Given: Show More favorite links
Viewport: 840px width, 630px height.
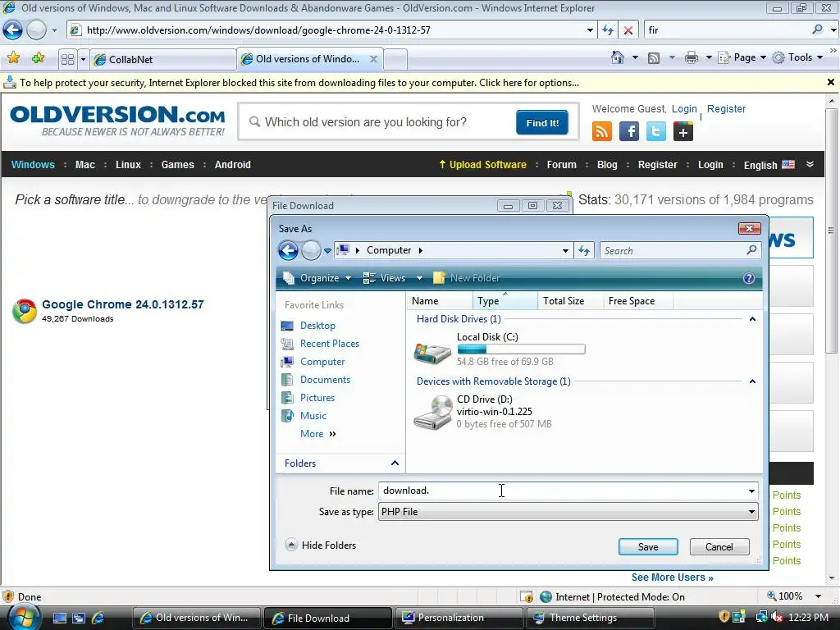Looking at the screenshot, I should pyautogui.click(x=317, y=433).
